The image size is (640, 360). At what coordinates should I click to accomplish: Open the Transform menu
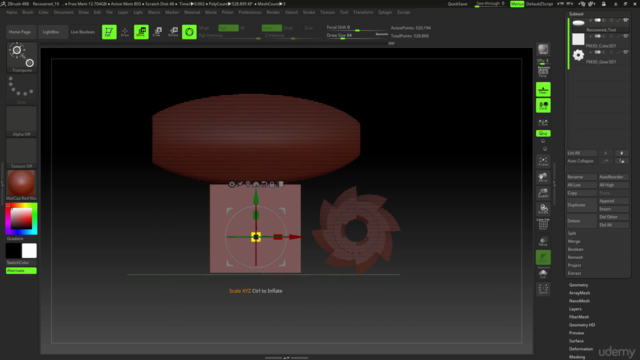click(x=363, y=12)
